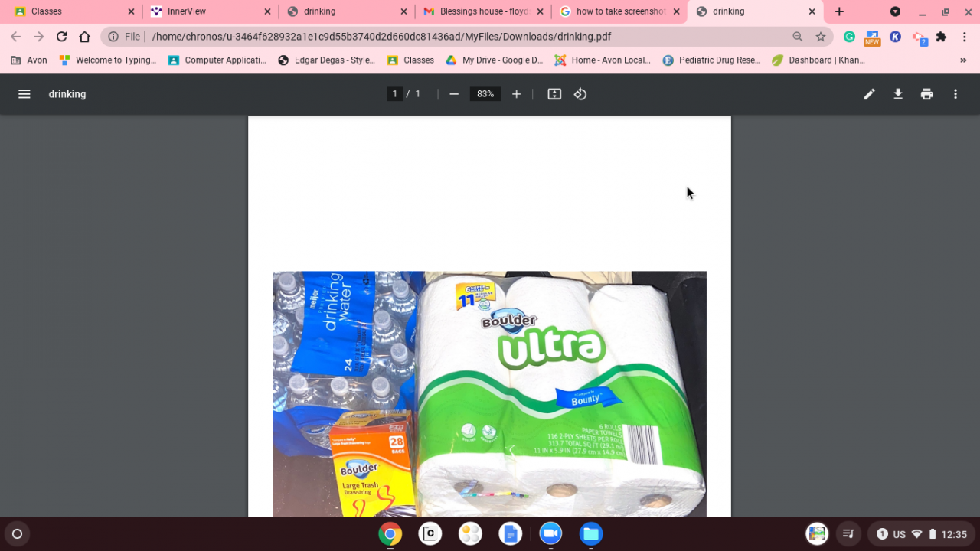Reload the current page

[x=62, y=37]
